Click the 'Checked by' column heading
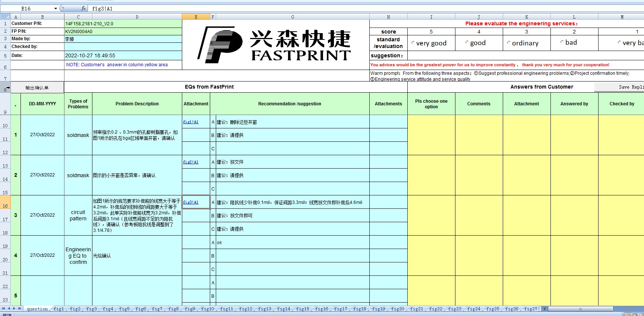Viewport: 644px width, 316px height. point(621,104)
